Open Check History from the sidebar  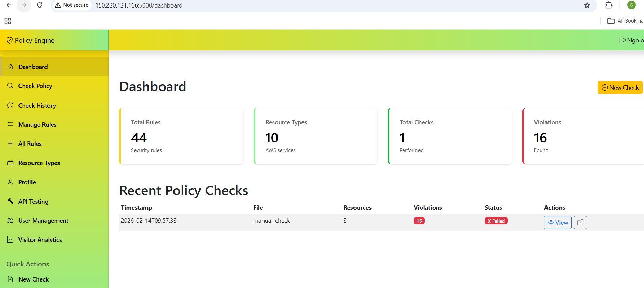point(54,105)
